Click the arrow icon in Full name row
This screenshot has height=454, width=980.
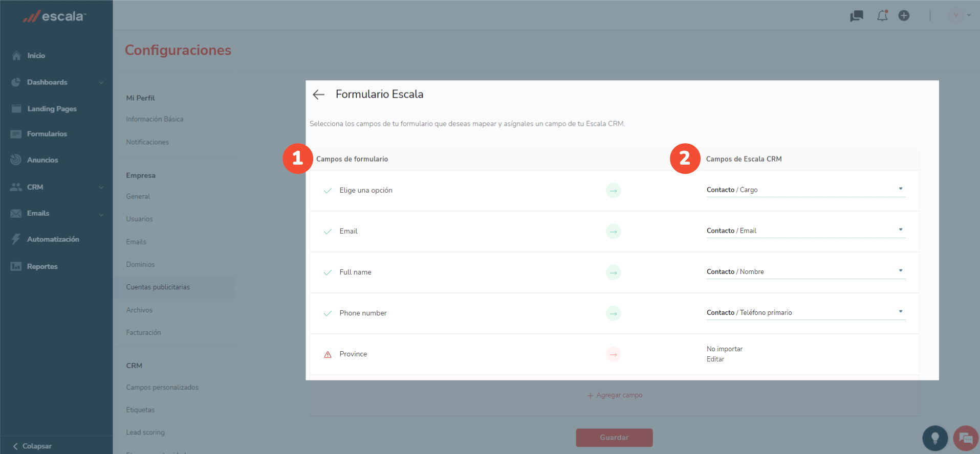[x=613, y=273]
